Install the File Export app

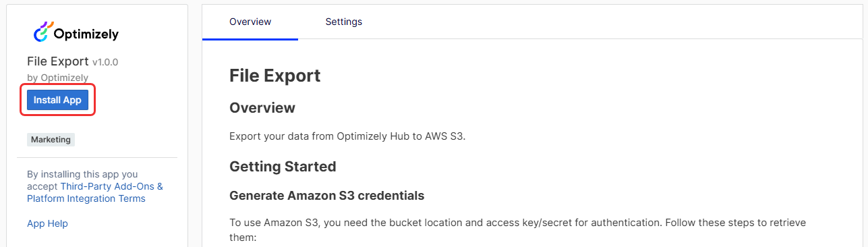(57, 100)
